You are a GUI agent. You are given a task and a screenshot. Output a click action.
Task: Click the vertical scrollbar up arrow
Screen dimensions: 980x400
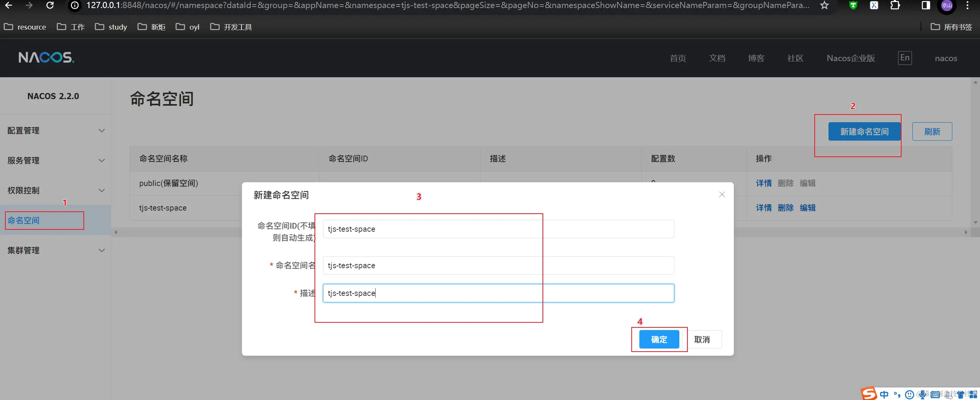click(975, 82)
